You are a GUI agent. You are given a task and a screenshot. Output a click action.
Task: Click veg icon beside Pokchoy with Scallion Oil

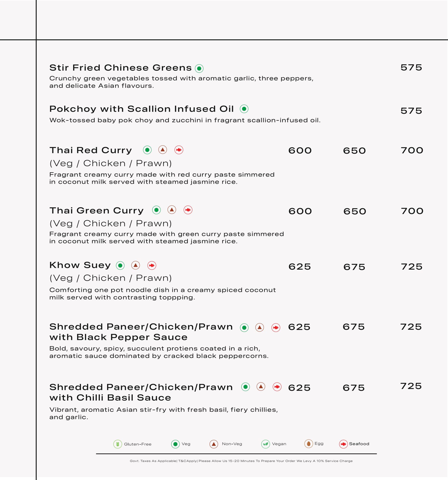[244, 109]
